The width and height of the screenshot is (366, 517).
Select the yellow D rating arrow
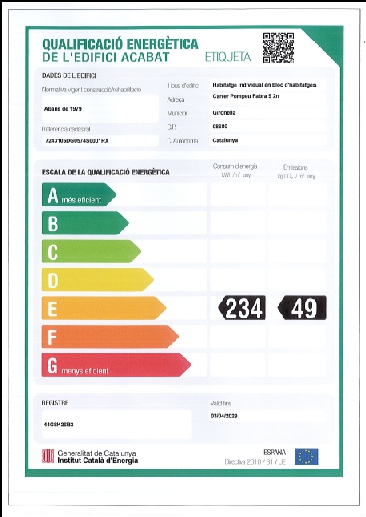pyautogui.click(x=98, y=280)
